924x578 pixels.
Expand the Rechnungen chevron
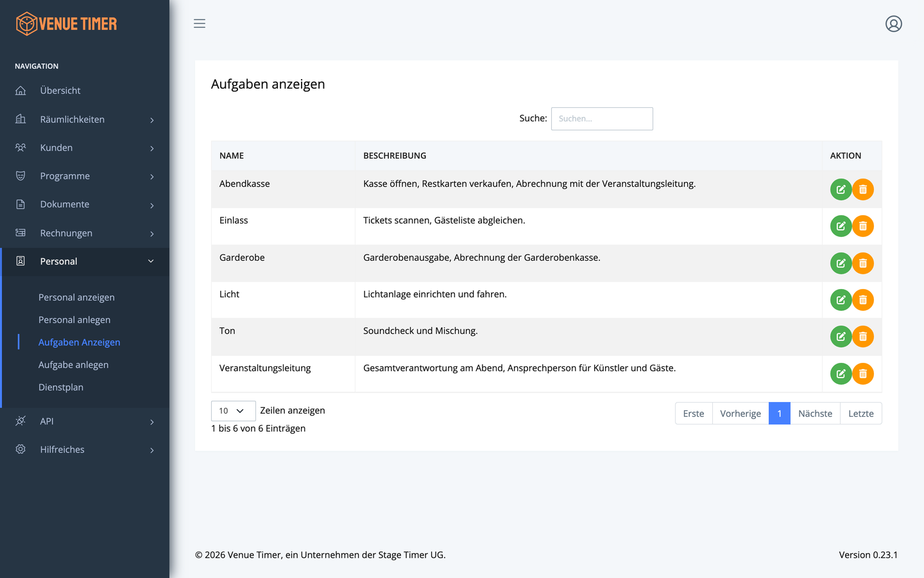pos(152,234)
